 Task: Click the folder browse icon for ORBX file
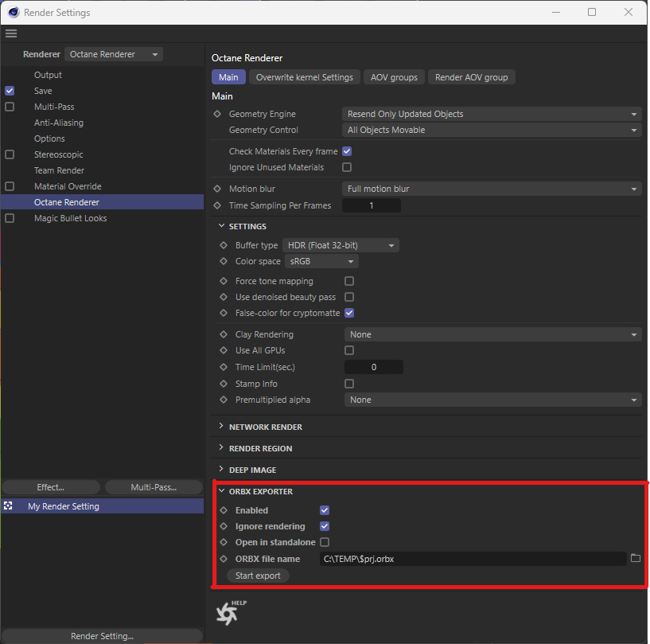coord(635,558)
